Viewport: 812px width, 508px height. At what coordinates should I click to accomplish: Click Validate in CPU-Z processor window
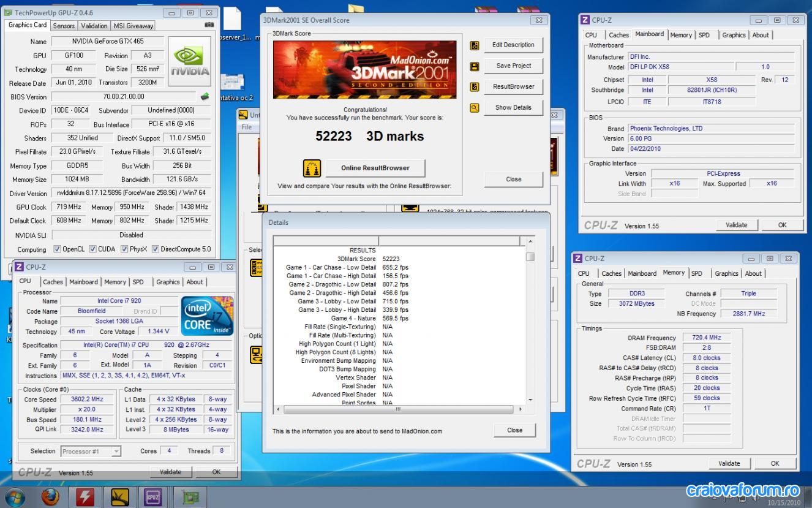coord(170,472)
